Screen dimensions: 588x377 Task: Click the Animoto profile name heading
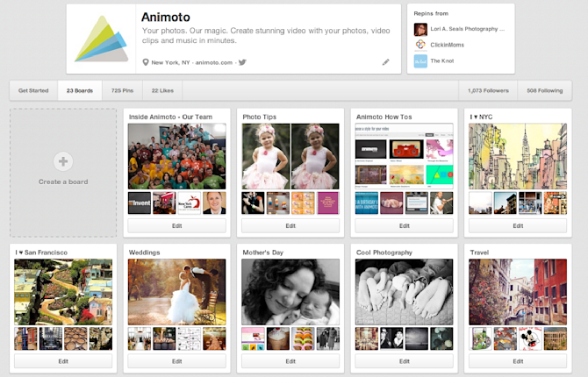[166, 18]
